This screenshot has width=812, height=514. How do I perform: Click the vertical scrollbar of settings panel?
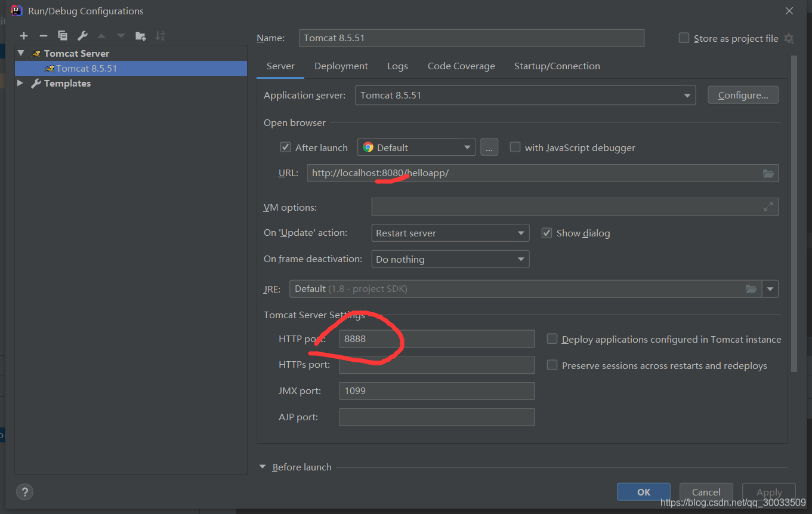point(794,214)
